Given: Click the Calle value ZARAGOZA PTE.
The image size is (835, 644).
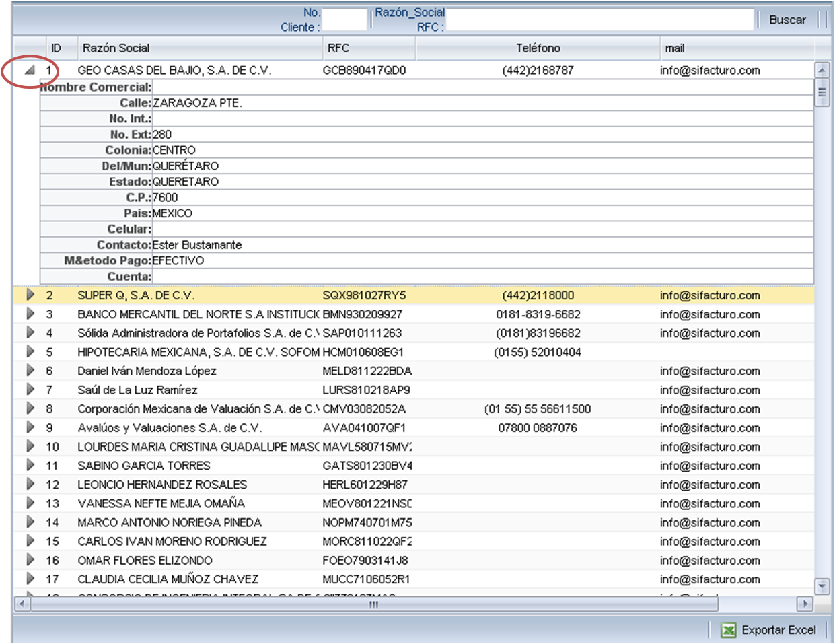Looking at the screenshot, I should coord(197,103).
